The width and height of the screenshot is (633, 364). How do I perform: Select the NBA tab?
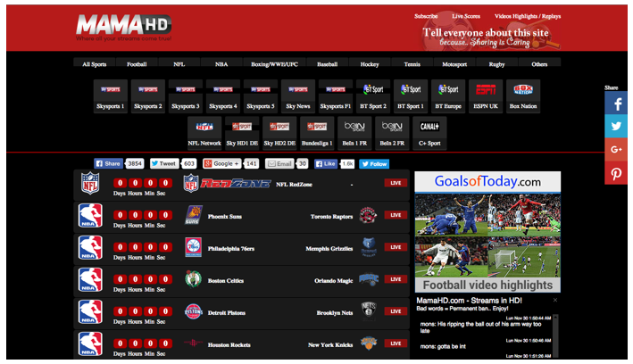[x=221, y=64]
